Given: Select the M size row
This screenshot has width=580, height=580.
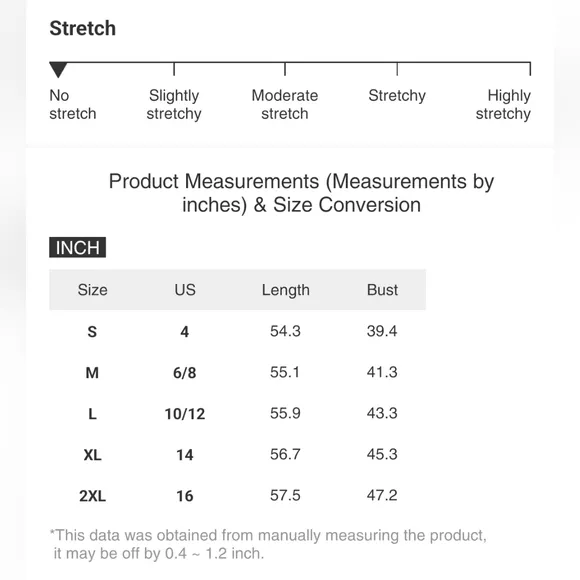Looking at the screenshot, I should click(237, 372).
